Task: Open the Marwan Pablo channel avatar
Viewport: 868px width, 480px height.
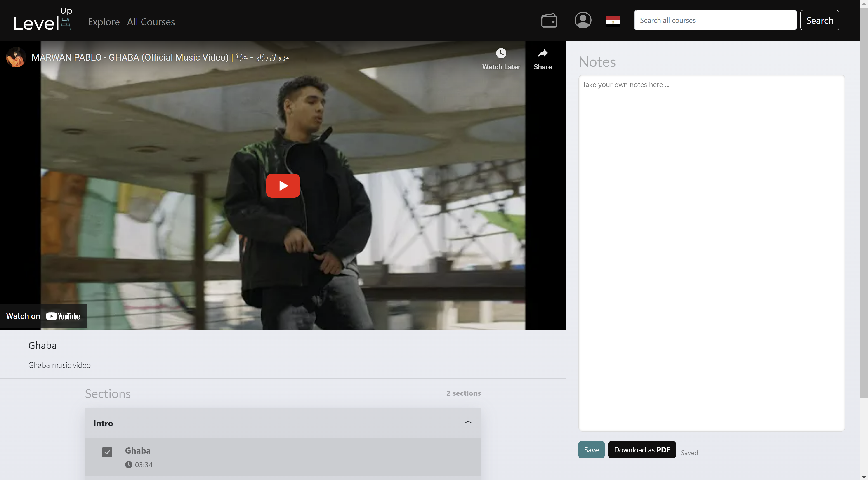Action: (16, 57)
